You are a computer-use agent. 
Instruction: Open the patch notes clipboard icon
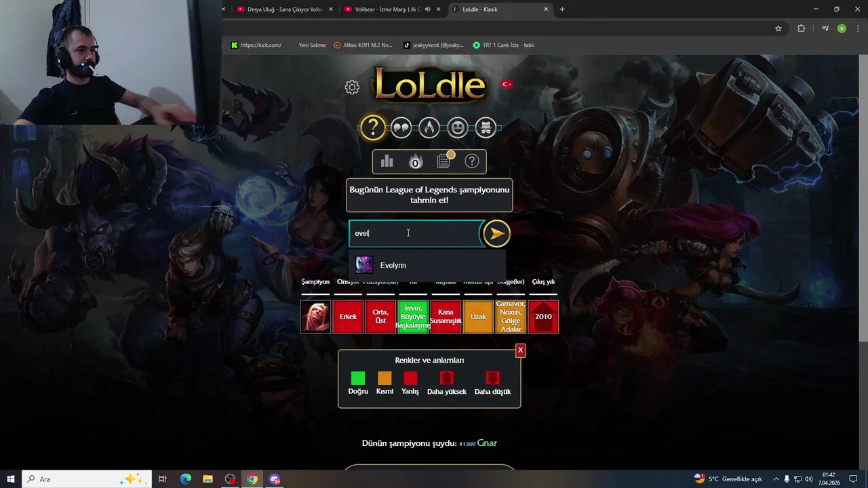[444, 161]
